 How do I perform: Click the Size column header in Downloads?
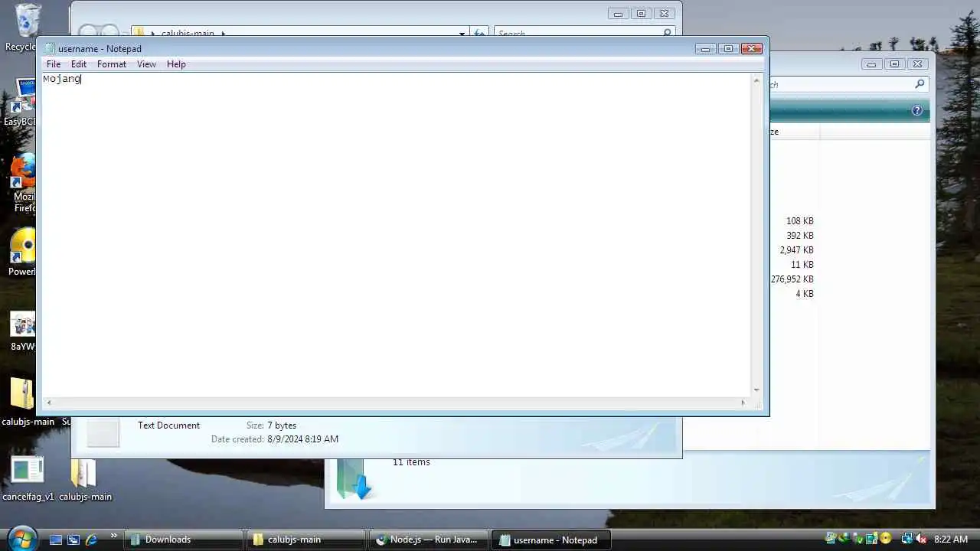point(794,132)
